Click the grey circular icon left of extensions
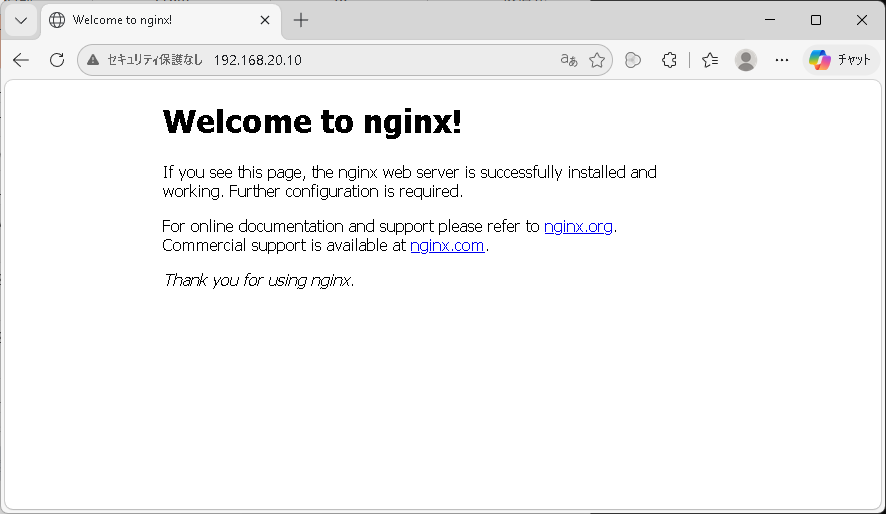Screen dimensions: 886x514 click(x=633, y=60)
